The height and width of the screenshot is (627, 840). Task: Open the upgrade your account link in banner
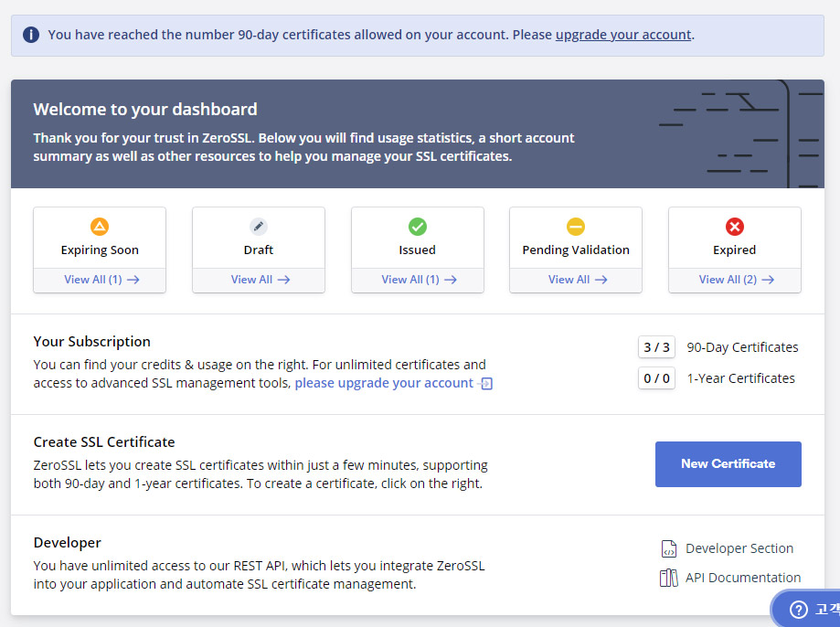[623, 35]
